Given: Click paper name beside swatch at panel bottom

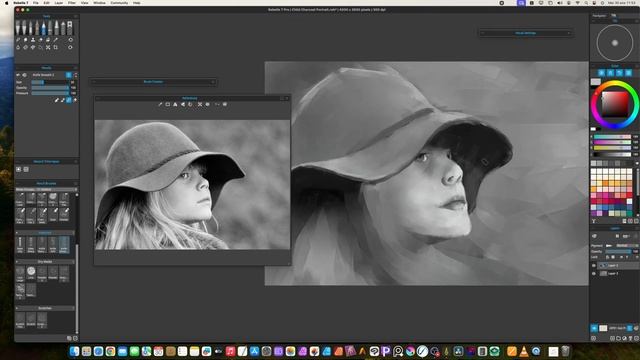Looking at the screenshot, I should (x=617, y=328).
